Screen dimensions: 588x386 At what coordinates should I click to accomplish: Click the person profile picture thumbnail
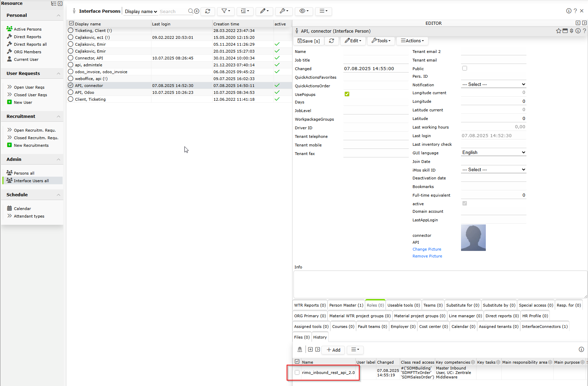point(473,238)
